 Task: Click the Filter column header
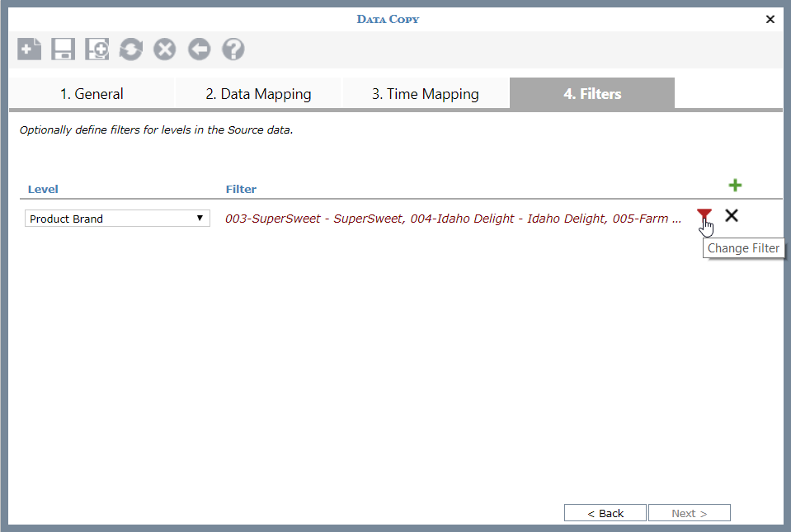coord(241,189)
